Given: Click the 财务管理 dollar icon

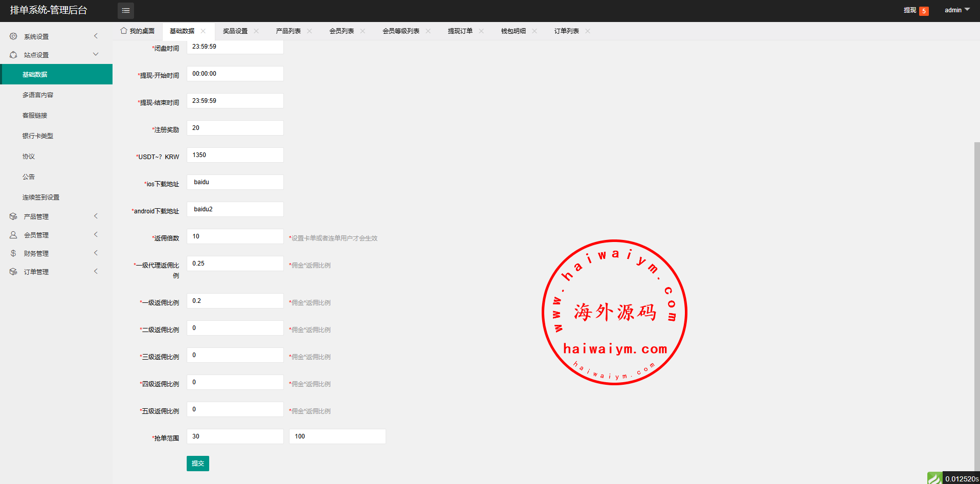Looking at the screenshot, I should [13, 253].
